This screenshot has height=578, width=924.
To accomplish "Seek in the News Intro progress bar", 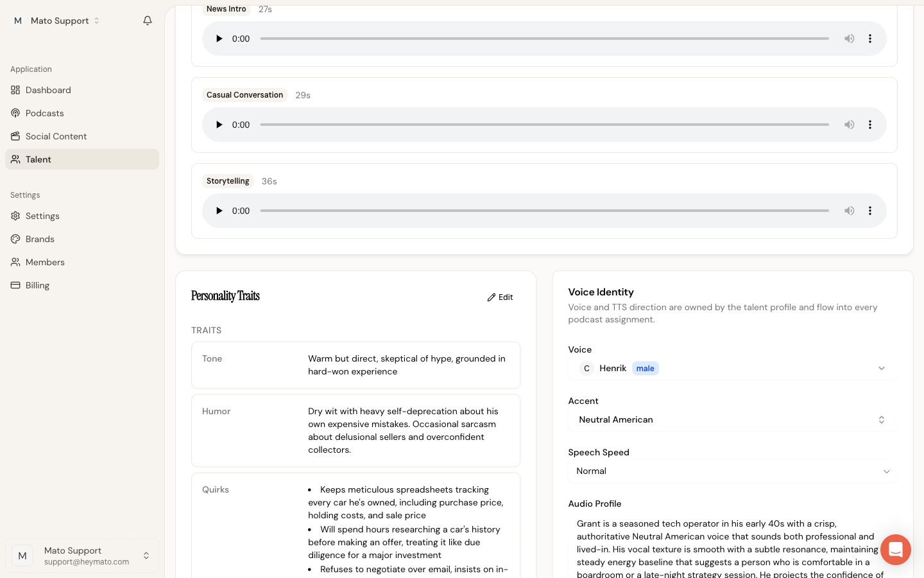I will coord(545,39).
